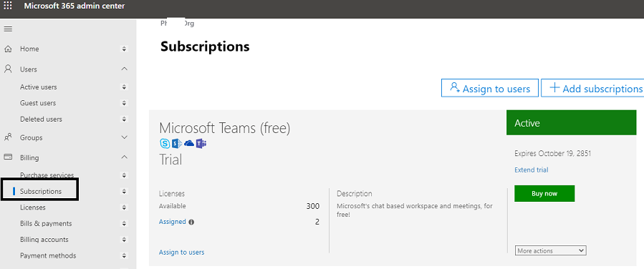644x269 pixels.
Task: Click the pin icon beside Licenses
Action: tap(124, 207)
